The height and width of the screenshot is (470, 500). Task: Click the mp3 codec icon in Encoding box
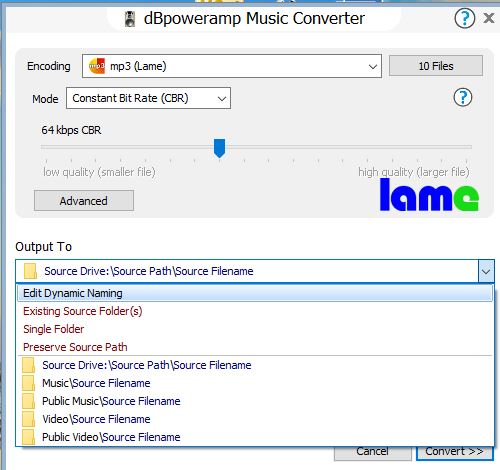click(x=97, y=66)
